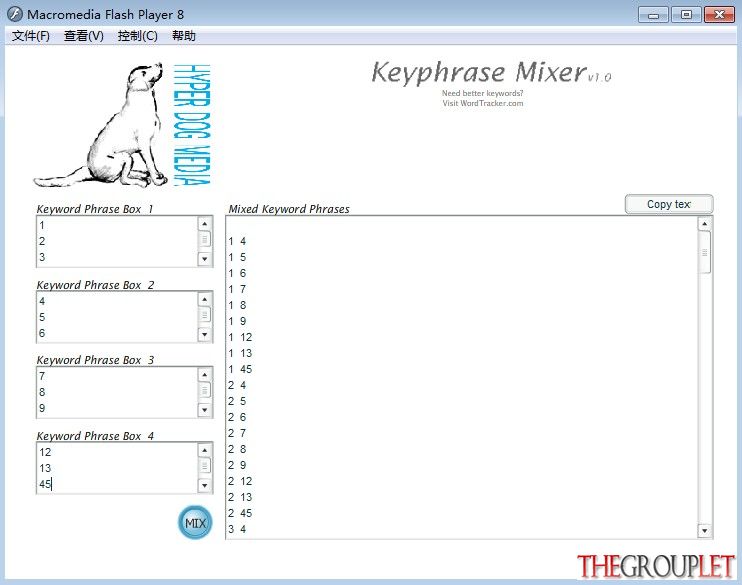
Task: Click mixed phrase "2 6" in results
Action: tap(237, 417)
